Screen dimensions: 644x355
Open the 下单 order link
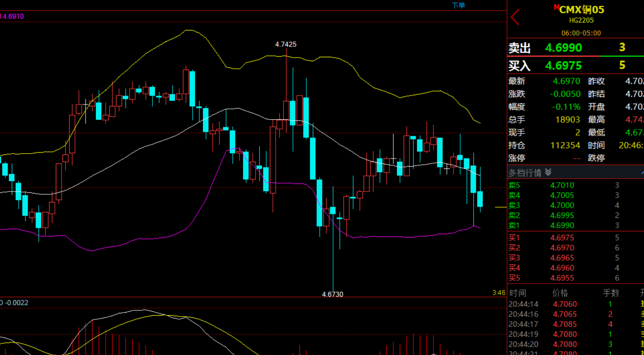point(458,5)
